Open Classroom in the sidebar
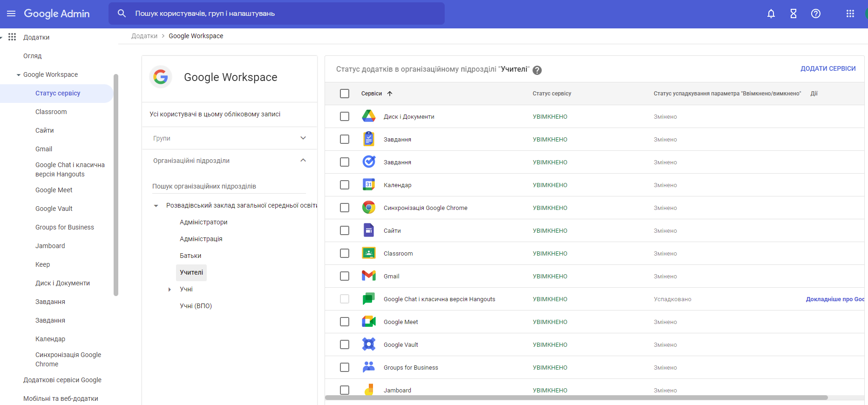This screenshot has width=868, height=405. pyautogui.click(x=51, y=112)
